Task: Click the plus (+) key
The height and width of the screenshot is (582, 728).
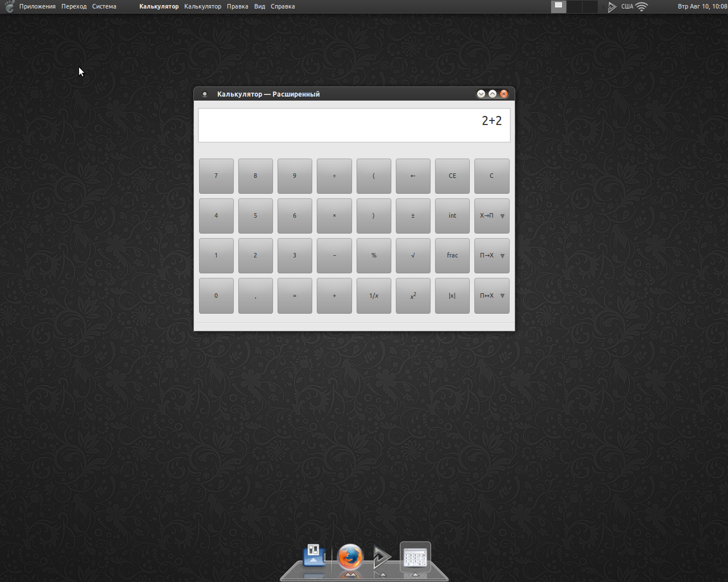Action: (x=334, y=296)
